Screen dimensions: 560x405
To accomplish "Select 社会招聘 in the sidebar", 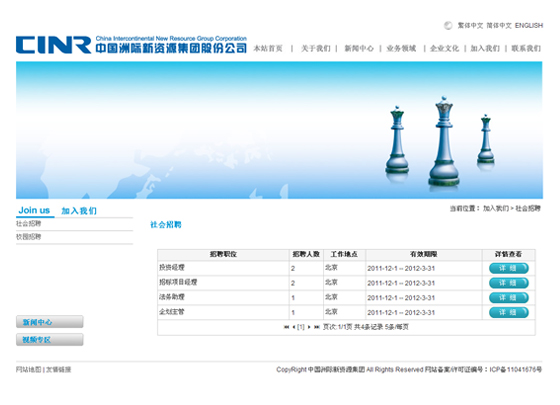I will [29, 224].
